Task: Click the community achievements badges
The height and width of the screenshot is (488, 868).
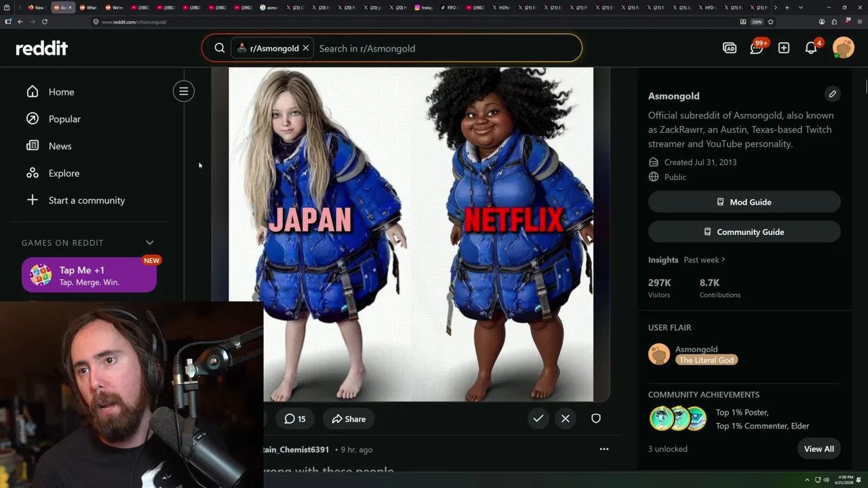Action: click(678, 419)
